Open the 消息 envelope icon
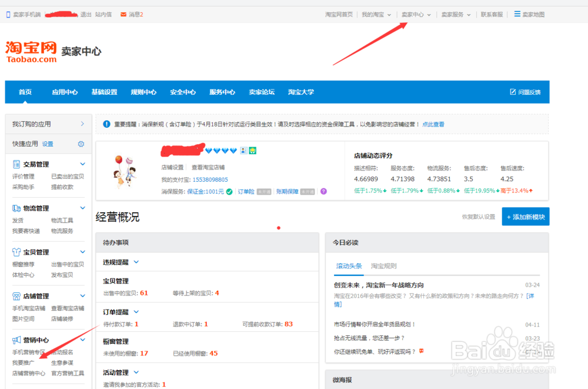 pyautogui.click(x=123, y=15)
